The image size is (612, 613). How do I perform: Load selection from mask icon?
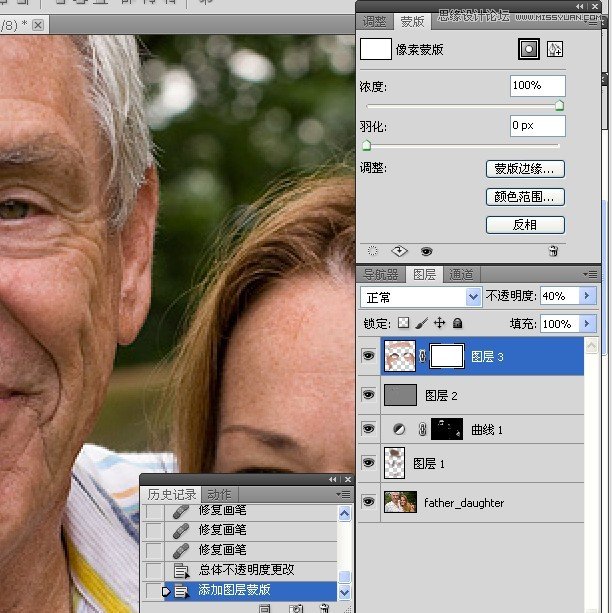tap(372, 251)
